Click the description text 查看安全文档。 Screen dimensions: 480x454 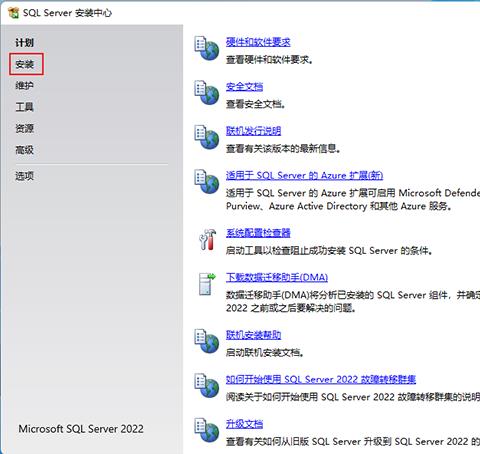point(256,104)
